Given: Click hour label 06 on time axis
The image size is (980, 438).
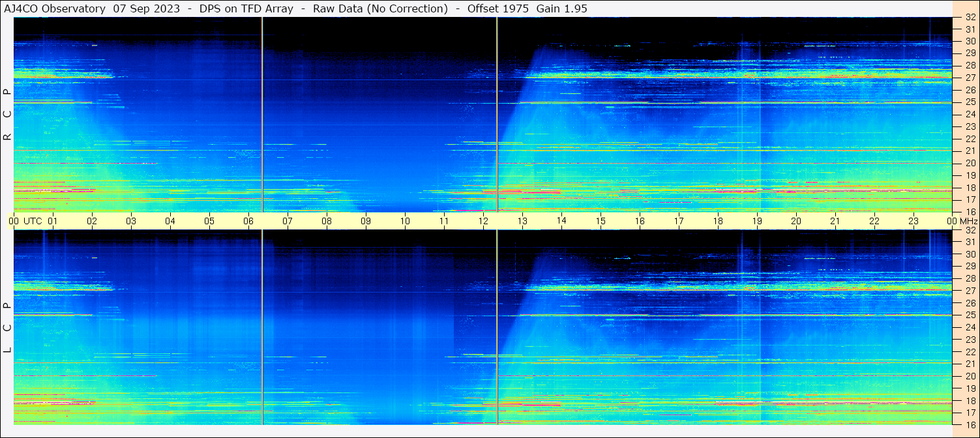Looking at the screenshot, I should 248,221.
